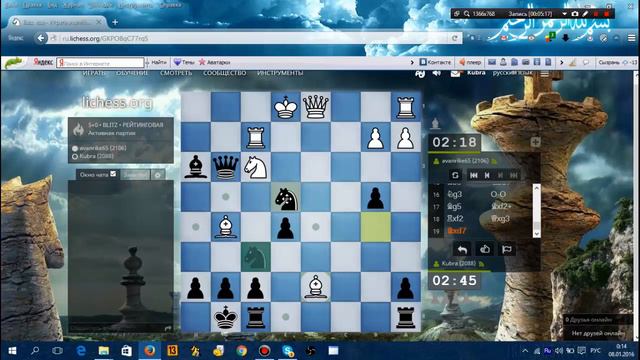Screen dimensions: 640x360
Task: Open chat settings gear tab
Action: 158,175
